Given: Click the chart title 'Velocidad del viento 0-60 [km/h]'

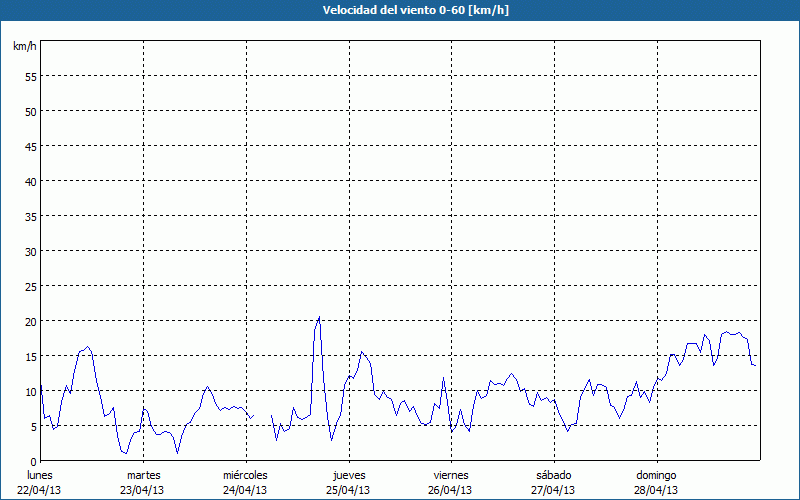Looking at the screenshot, I should [399, 10].
